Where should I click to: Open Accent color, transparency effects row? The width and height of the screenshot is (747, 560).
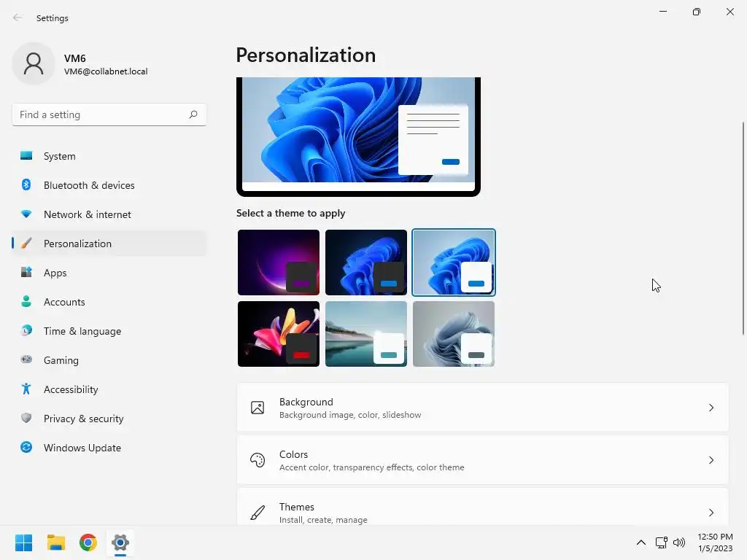click(483, 460)
